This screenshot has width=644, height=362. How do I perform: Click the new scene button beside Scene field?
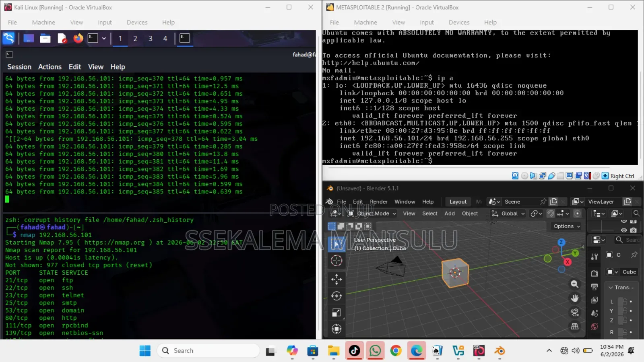(x=553, y=202)
